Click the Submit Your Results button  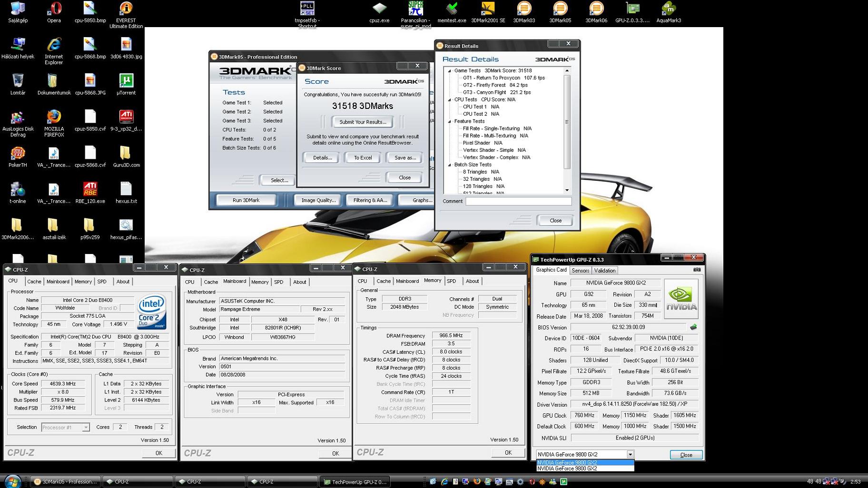click(x=363, y=122)
